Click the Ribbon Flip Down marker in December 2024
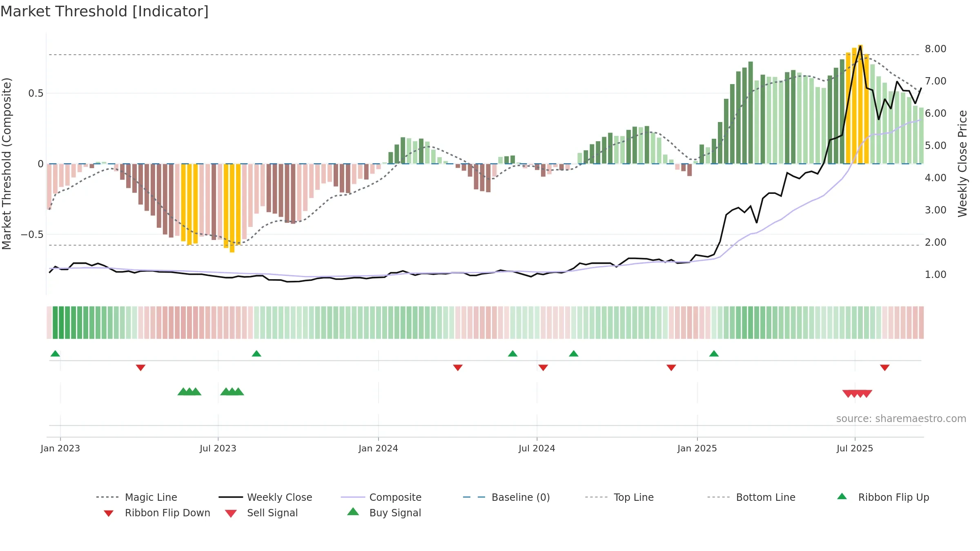 [671, 368]
